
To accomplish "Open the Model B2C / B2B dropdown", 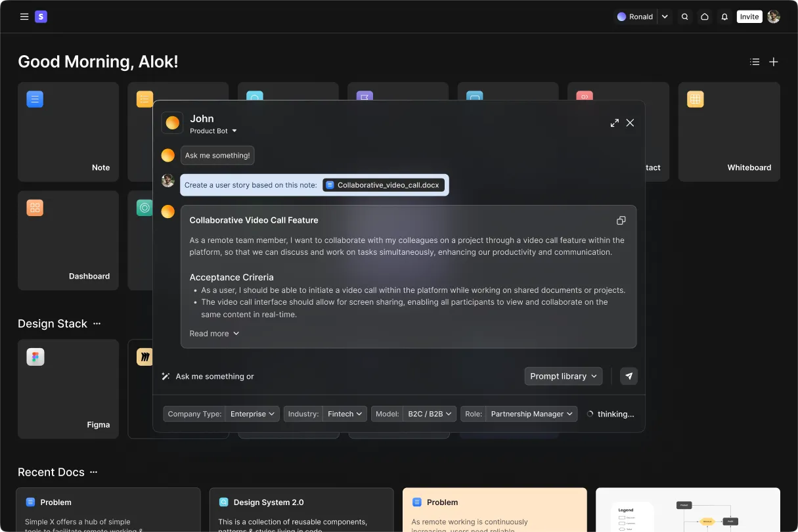I will pos(430,414).
